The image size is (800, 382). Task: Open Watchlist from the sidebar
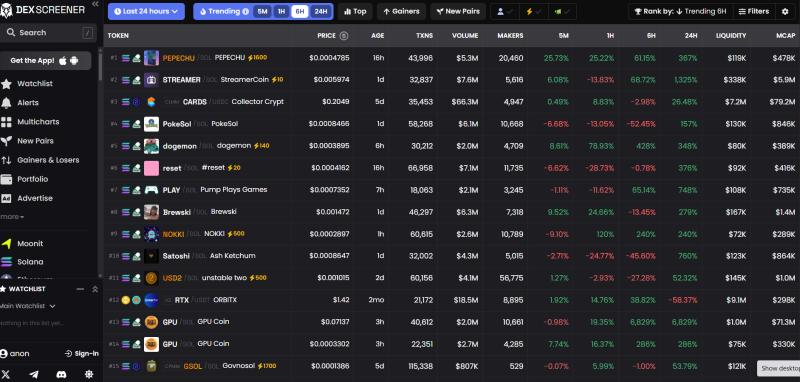(x=34, y=83)
